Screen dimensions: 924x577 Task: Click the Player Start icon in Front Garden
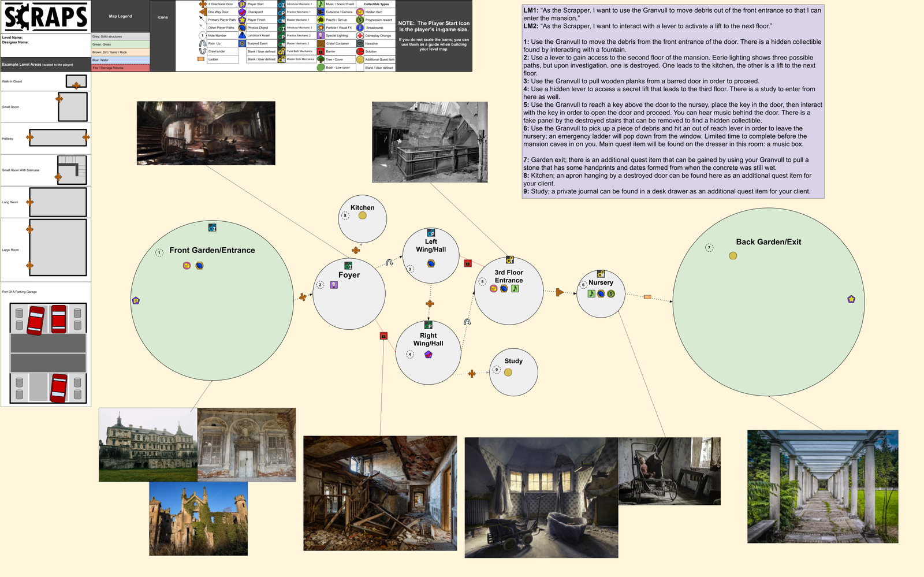tap(136, 300)
